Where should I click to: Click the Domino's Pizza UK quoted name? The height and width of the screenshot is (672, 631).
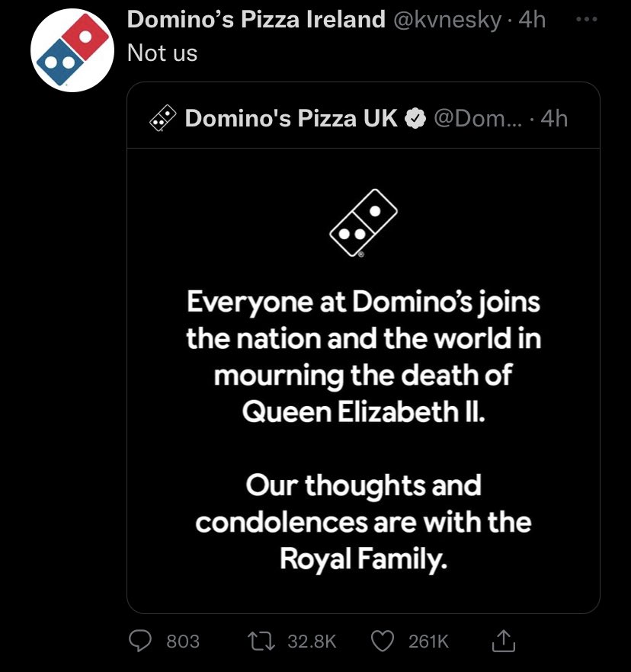pos(291,118)
